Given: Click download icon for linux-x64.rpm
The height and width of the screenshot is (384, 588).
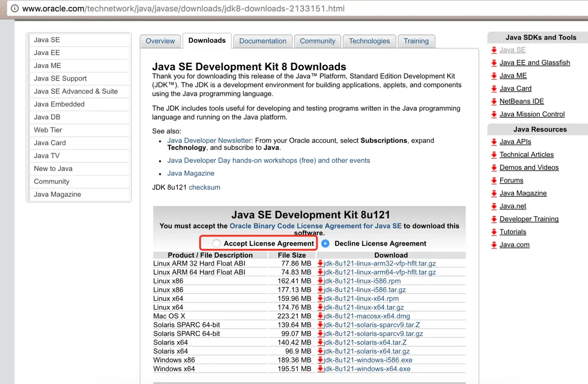Looking at the screenshot, I should [320, 299].
